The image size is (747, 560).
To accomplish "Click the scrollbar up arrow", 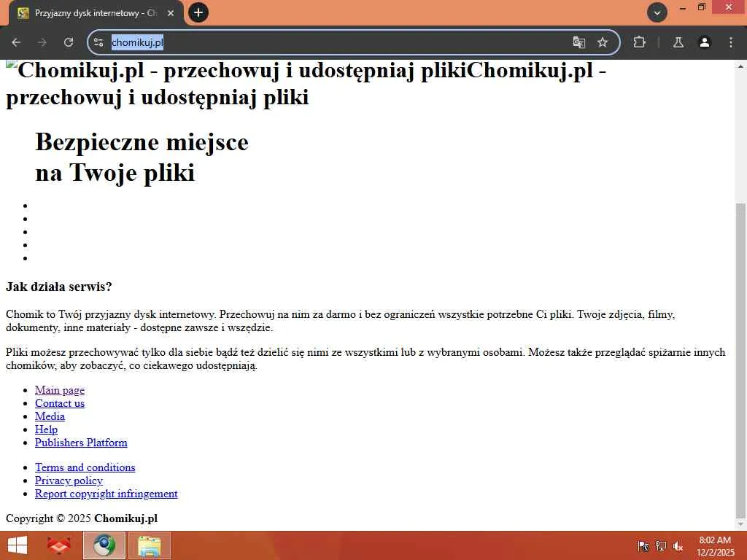I will click(740, 66).
